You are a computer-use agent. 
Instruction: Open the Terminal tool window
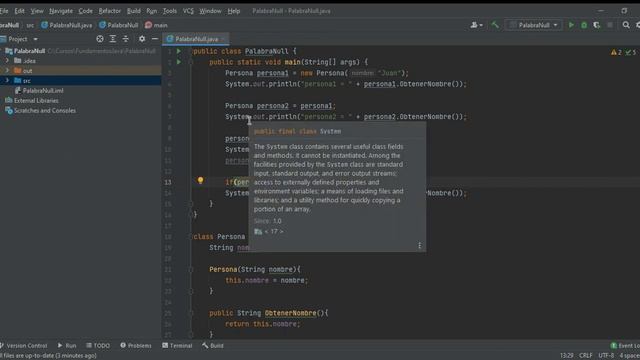point(177,346)
